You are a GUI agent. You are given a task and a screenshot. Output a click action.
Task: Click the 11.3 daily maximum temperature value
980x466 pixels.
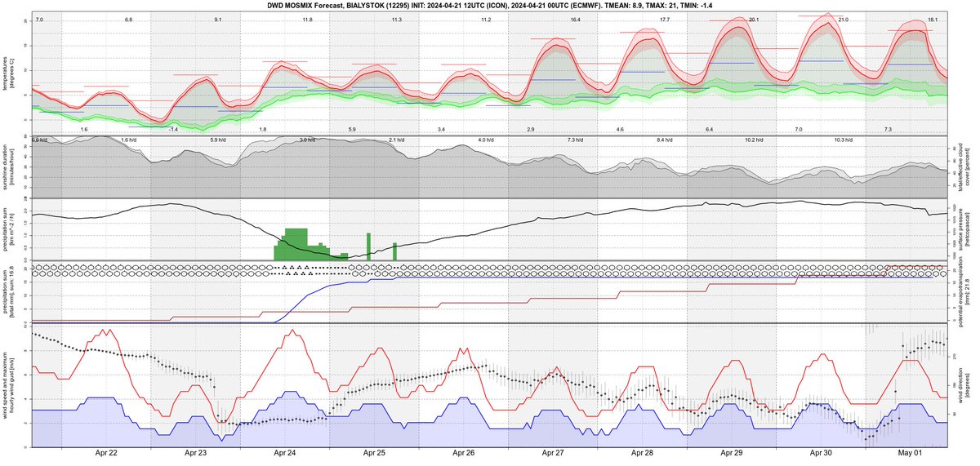(396, 19)
